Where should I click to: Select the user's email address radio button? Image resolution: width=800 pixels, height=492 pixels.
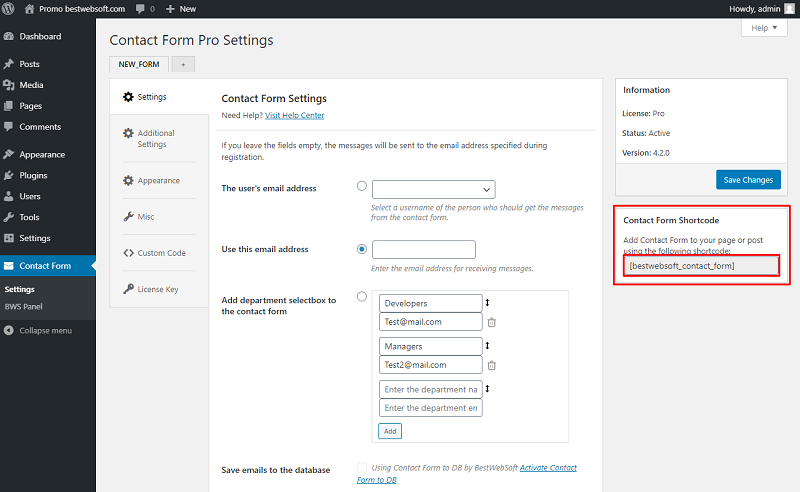point(362,186)
